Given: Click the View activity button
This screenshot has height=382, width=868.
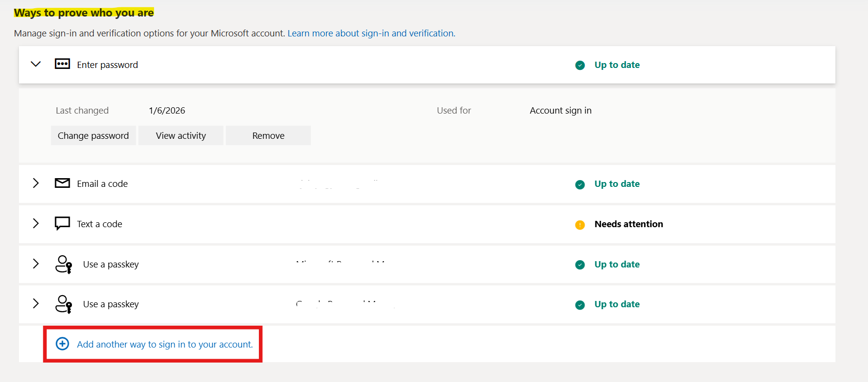Looking at the screenshot, I should click(181, 135).
